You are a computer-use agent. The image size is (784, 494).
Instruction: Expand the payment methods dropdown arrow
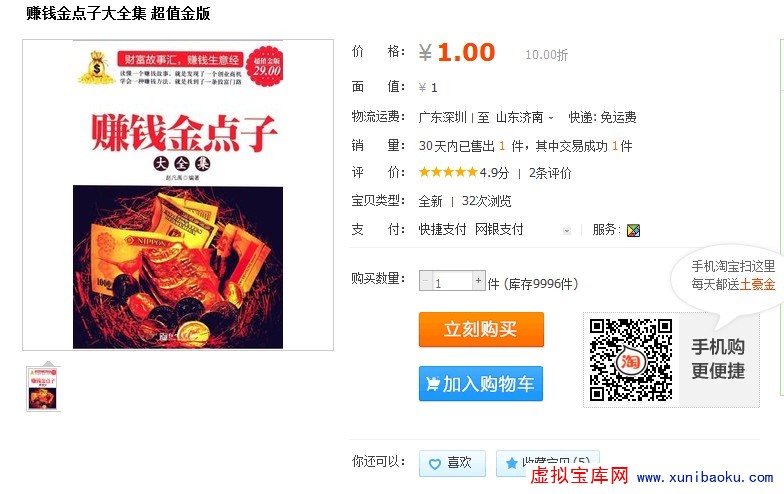pyautogui.click(x=566, y=230)
